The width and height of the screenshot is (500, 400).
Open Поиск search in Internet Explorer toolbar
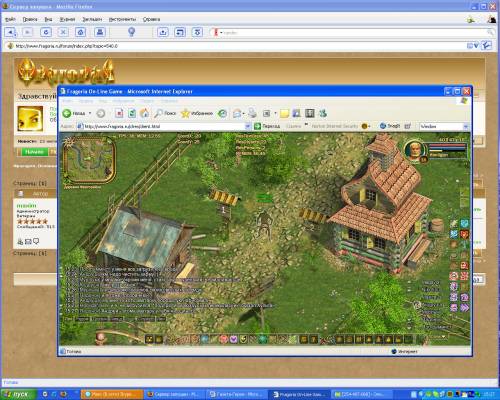(165, 113)
